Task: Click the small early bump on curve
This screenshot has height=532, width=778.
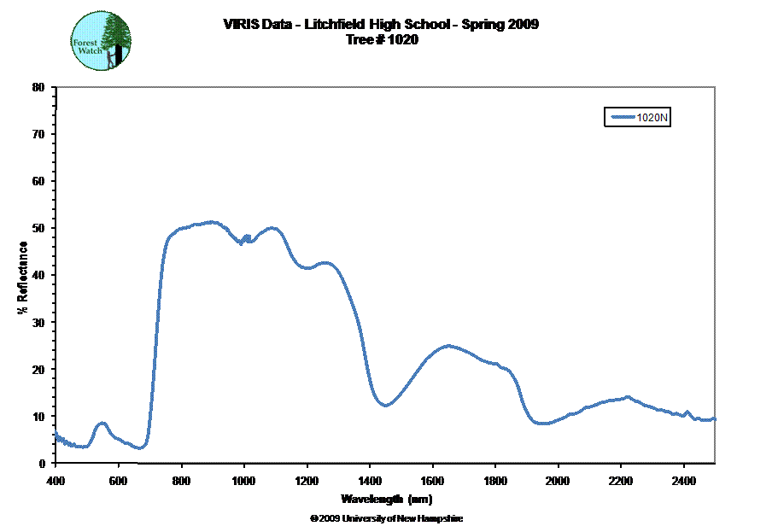Action: click(x=102, y=423)
